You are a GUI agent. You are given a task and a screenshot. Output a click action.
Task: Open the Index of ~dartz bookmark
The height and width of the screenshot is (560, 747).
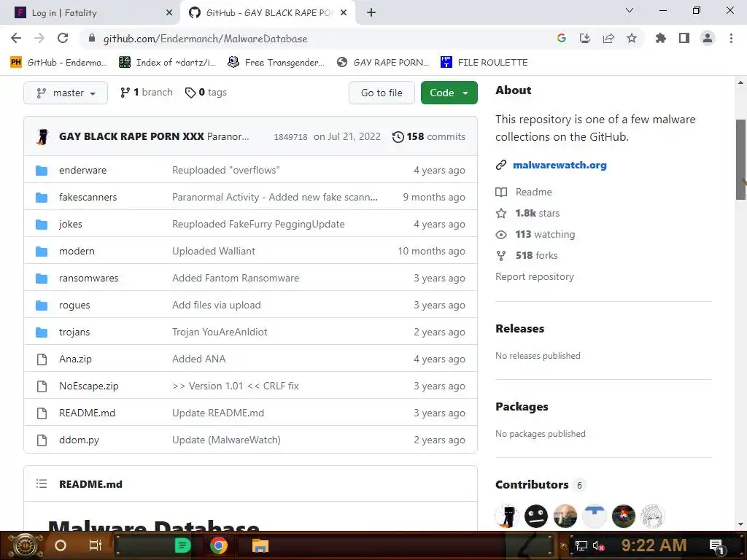coord(168,63)
